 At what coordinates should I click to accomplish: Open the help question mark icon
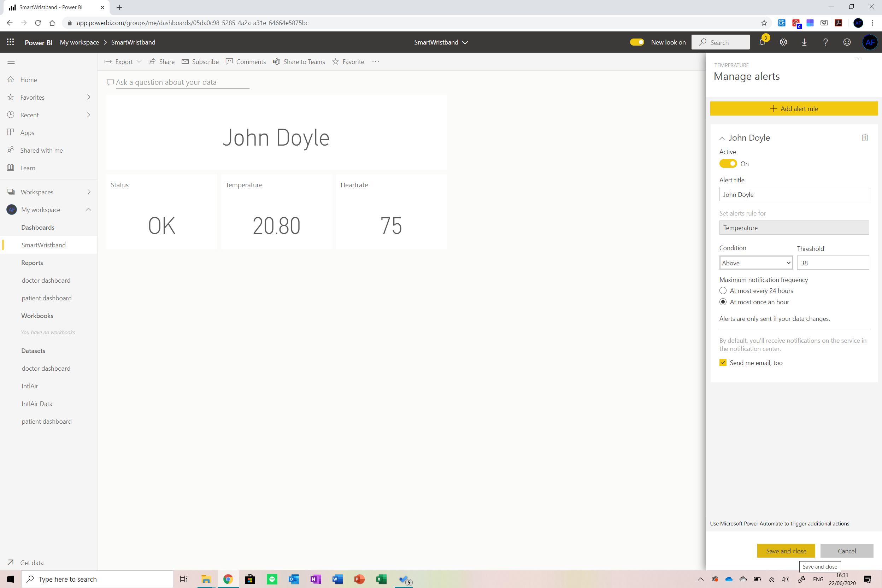(825, 42)
